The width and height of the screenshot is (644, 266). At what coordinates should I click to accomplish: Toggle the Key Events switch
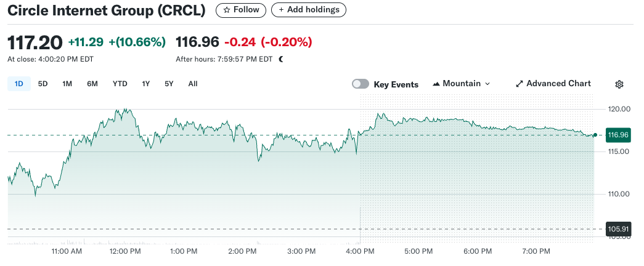[361, 84]
